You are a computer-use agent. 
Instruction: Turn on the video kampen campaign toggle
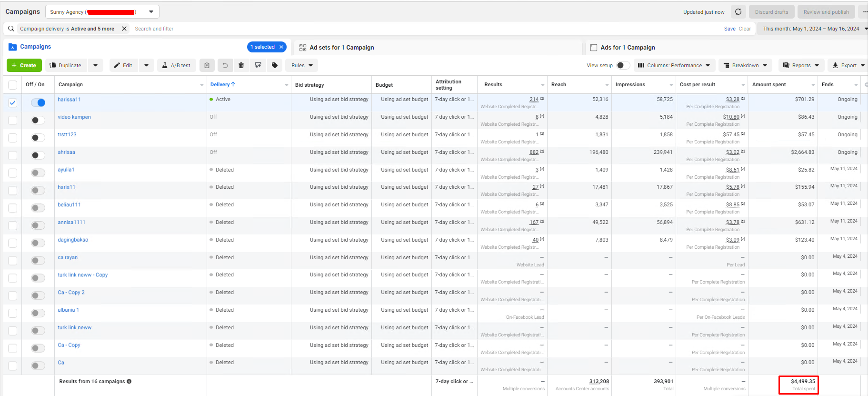38,120
